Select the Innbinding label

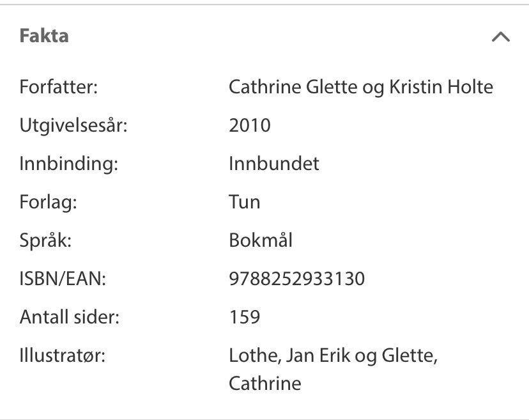tap(60, 163)
